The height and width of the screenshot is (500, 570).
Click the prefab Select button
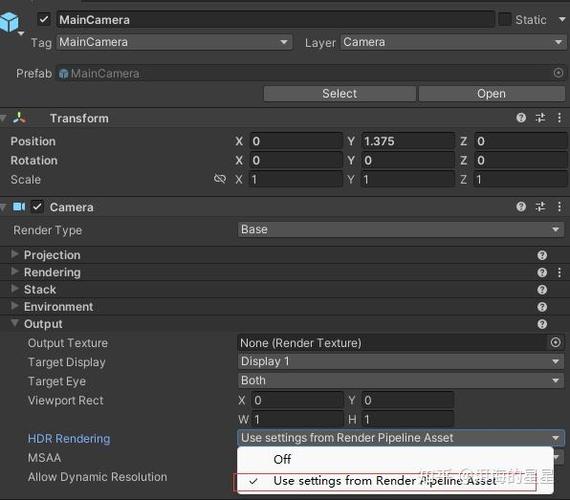[340, 94]
